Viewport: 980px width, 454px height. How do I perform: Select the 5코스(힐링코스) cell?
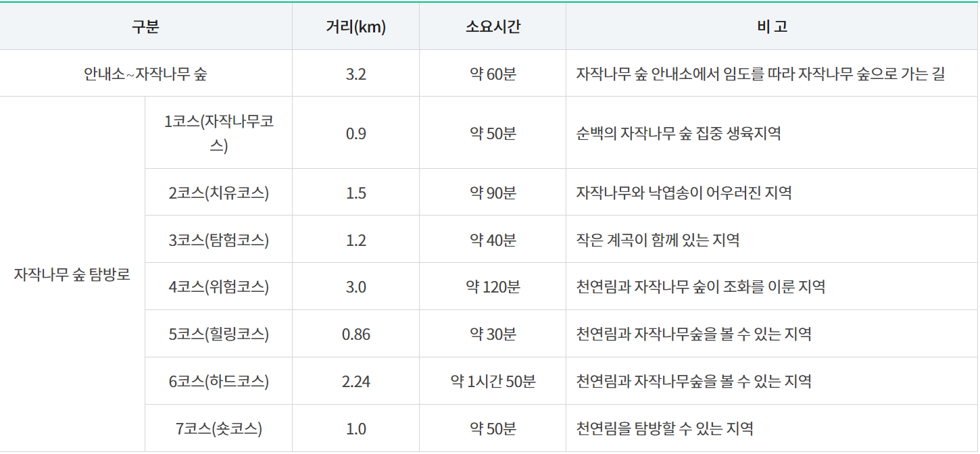coord(218,333)
